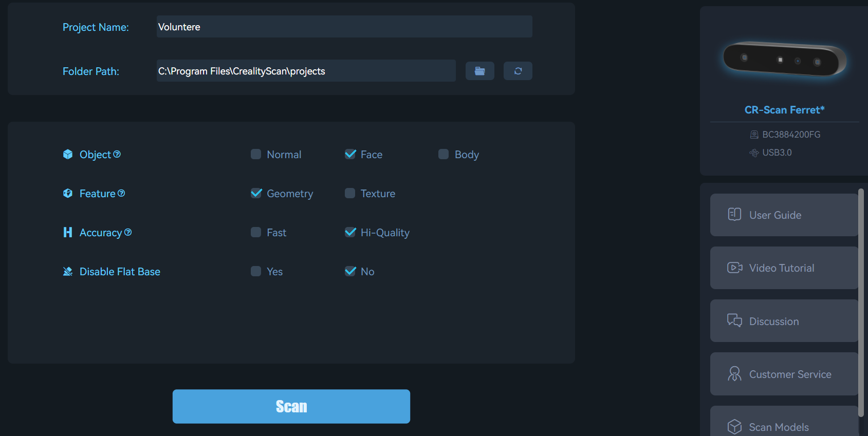The height and width of the screenshot is (436, 868).
Task: Click the Discussion chat bubbles icon
Action: [x=734, y=320]
